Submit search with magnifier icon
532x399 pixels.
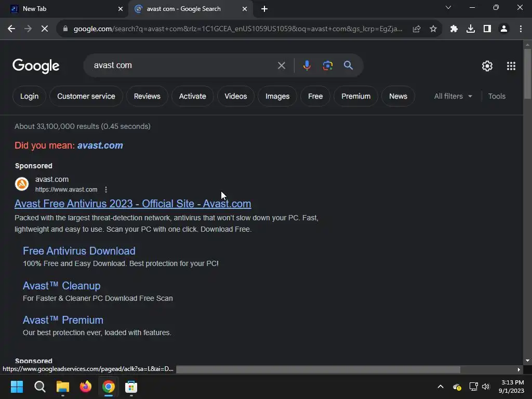pyautogui.click(x=348, y=65)
